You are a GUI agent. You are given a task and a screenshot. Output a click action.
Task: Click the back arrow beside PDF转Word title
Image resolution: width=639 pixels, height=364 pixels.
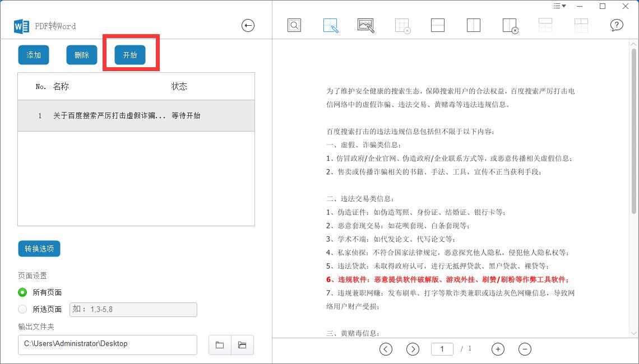click(248, 25)
